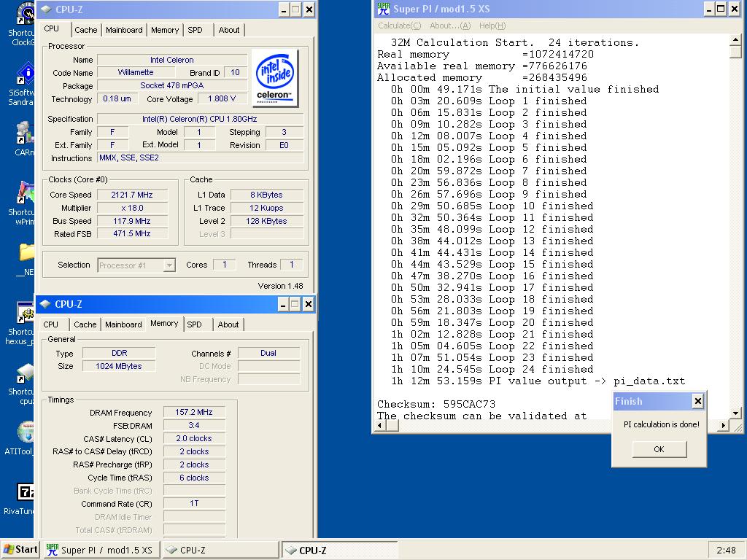Switch to Super PI taskbar button

coord(101,550)
